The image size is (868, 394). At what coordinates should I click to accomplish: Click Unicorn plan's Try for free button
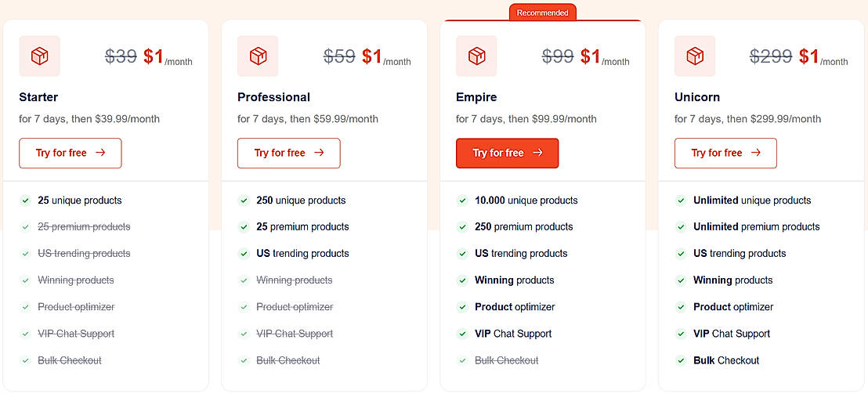[x=725, y=153]
